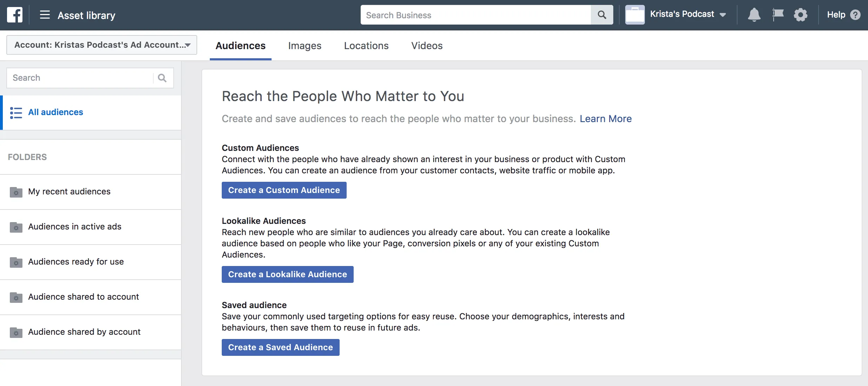
Task: Click the Search Business magnifier button
Action: [x=602, y=15]
